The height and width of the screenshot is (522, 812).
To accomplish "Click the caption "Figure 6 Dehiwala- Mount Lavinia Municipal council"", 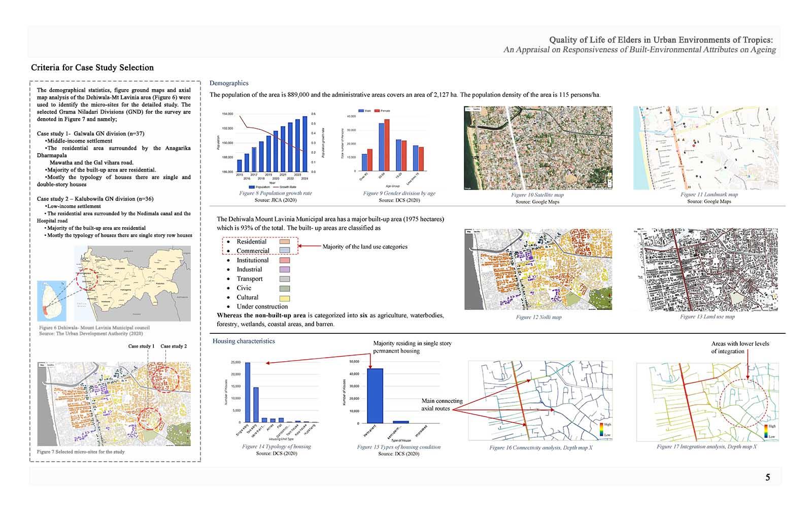I will pos(94,328).
